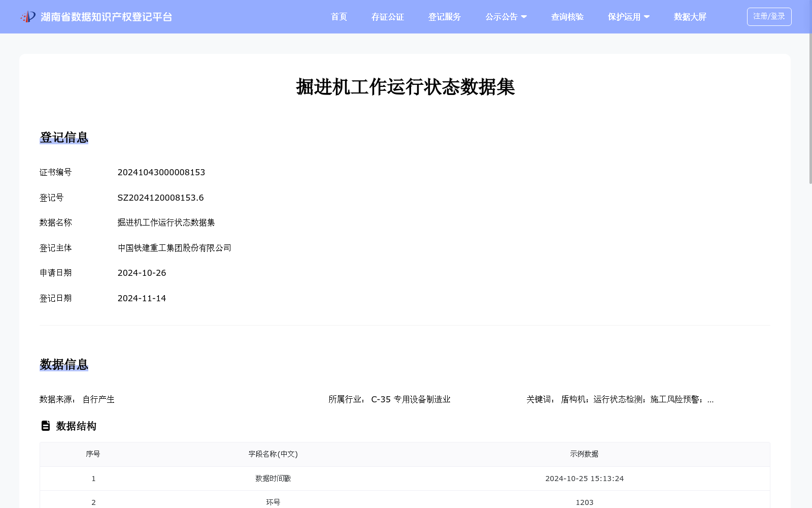Expand 保护运用 dropdown menu
The width and height of the screenshot is (812, 508).
629,17
